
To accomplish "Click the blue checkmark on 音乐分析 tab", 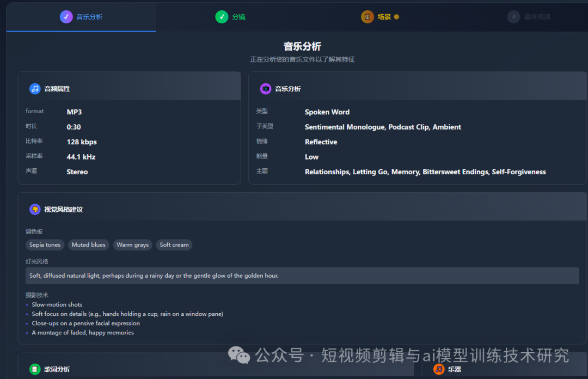I will 66,16.
